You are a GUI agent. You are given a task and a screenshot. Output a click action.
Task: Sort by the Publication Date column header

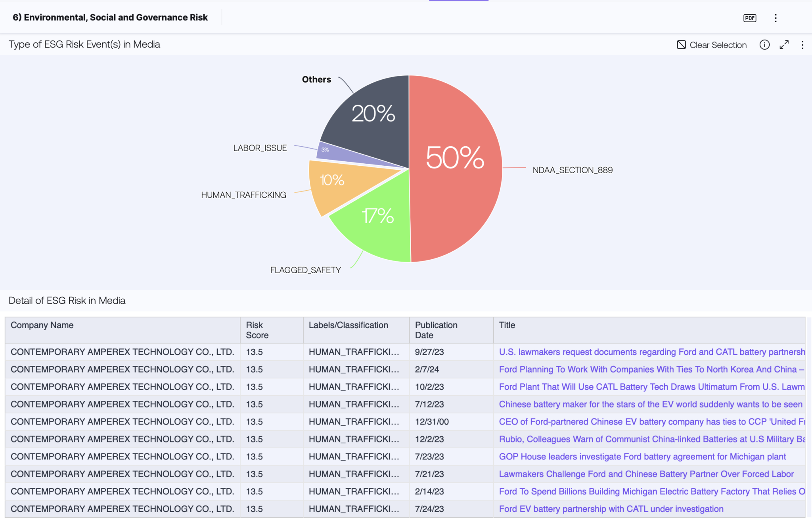click(x=436, y=330)
